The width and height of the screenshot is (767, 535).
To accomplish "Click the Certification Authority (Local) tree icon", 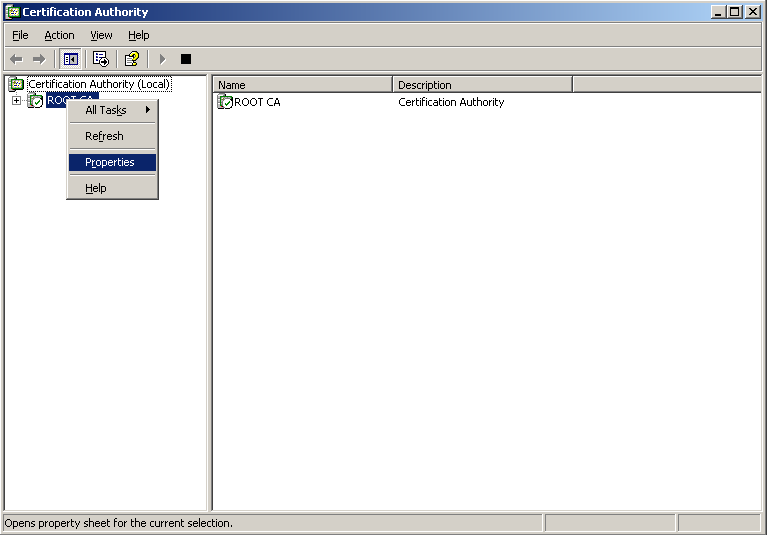I will [16, 84].
